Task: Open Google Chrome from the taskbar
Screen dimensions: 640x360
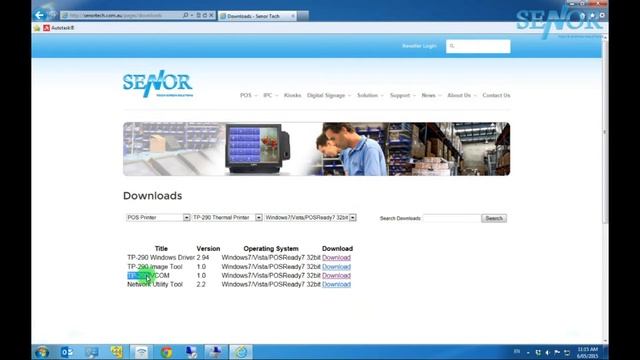Action: pyautogui.click(x=166, y=352)
